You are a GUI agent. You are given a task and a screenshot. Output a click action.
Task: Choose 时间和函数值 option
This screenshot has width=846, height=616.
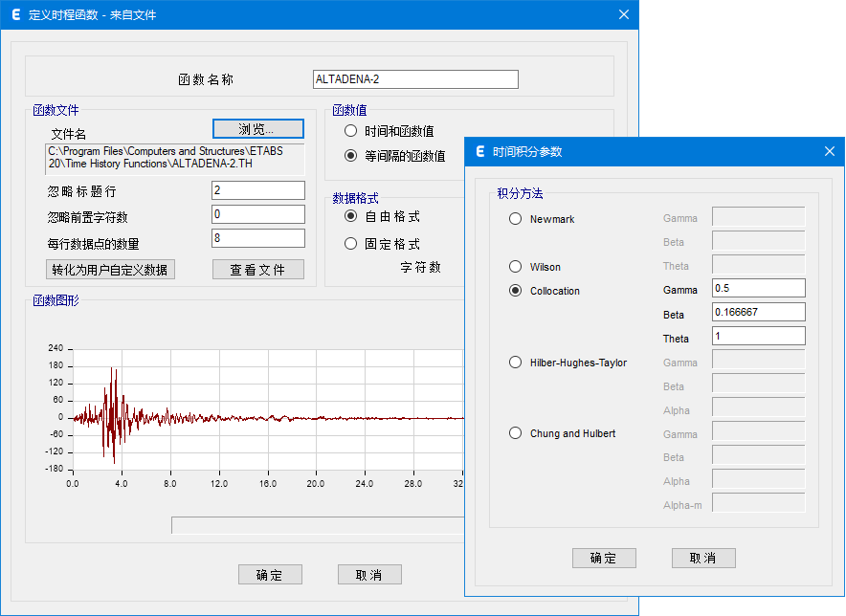(350, 131)
